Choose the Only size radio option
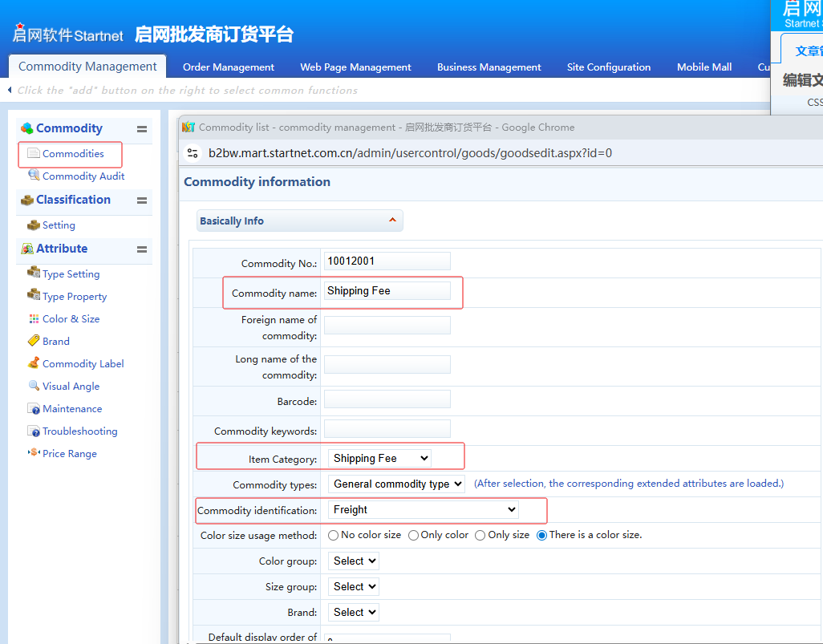This screenshot has height=644, width=823. 480,535
